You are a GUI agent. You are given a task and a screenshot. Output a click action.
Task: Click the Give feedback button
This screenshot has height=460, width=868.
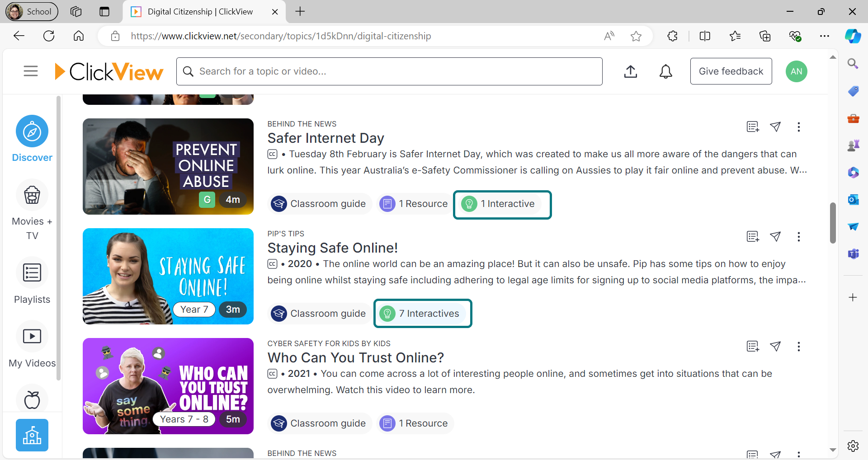point(731,71)
